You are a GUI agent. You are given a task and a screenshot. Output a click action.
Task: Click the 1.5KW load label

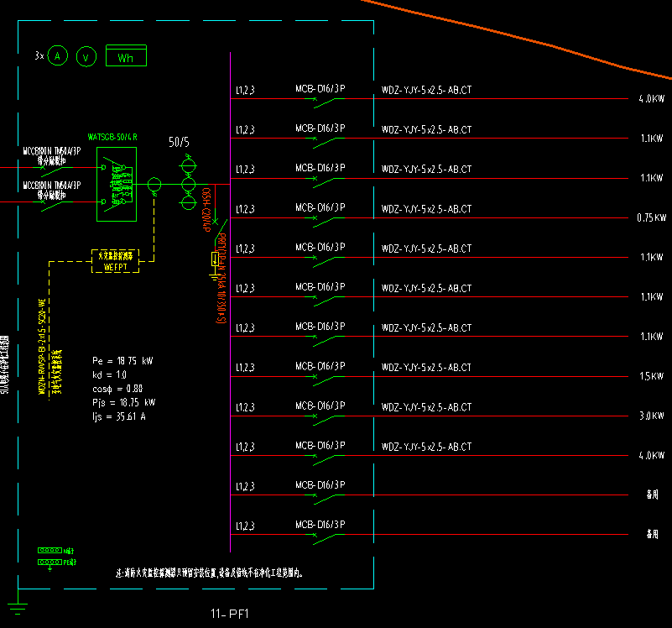[x=651, y=376]
